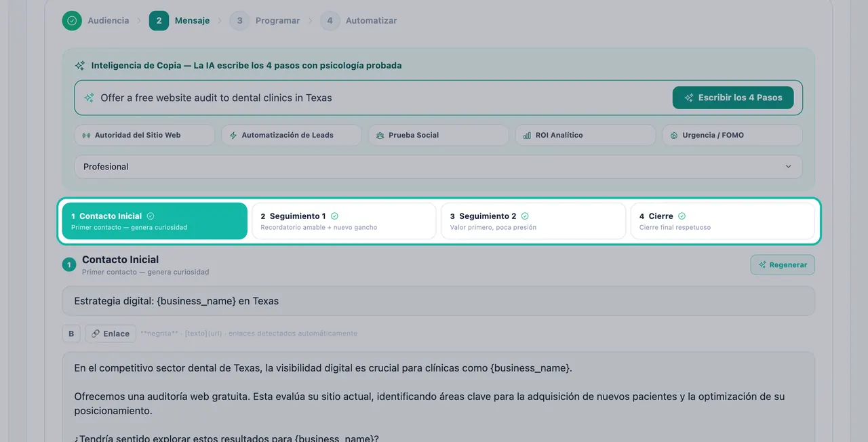Go to step 4 Automatizar number badge

point(330,20)
